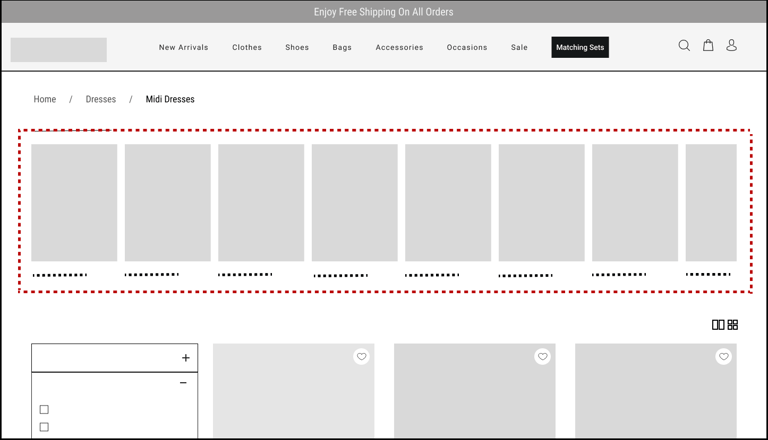The width and height of the screenshot is (768, 440).
Task: Open the user account icon
Action: pyautogui.click(x=731, y=45)
